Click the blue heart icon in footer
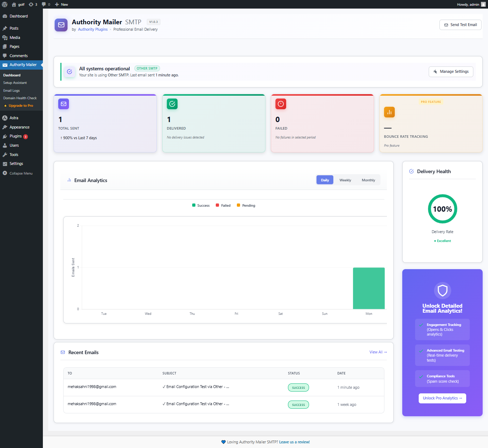This screenshot has width=488, height=448. coord(224,442)
